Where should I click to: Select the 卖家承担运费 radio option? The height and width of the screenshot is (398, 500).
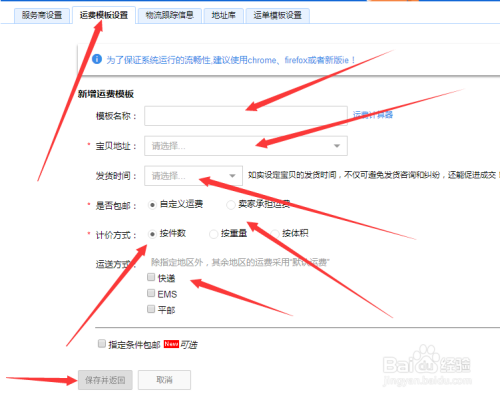coord(231,205)
